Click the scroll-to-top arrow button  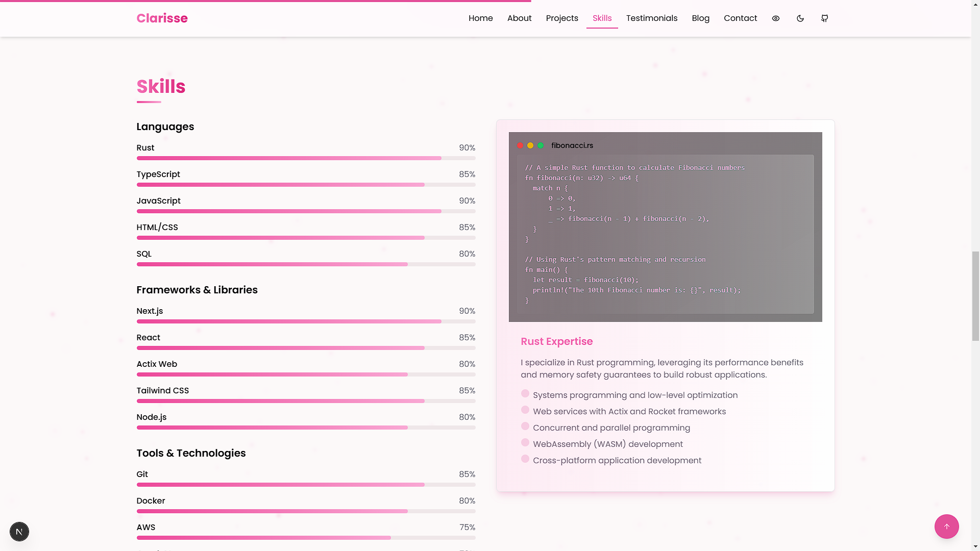(x=947, y=527)
